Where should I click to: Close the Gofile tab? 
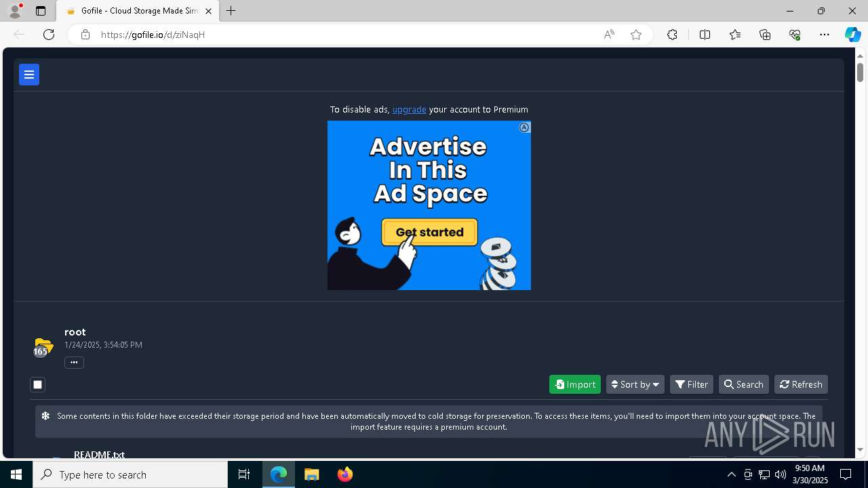pos(208,11)
